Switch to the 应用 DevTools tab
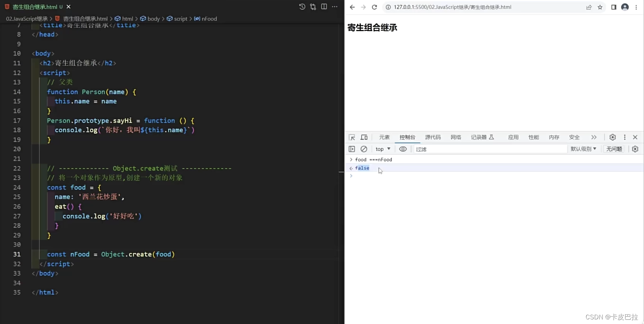 [x=513, y=137]
